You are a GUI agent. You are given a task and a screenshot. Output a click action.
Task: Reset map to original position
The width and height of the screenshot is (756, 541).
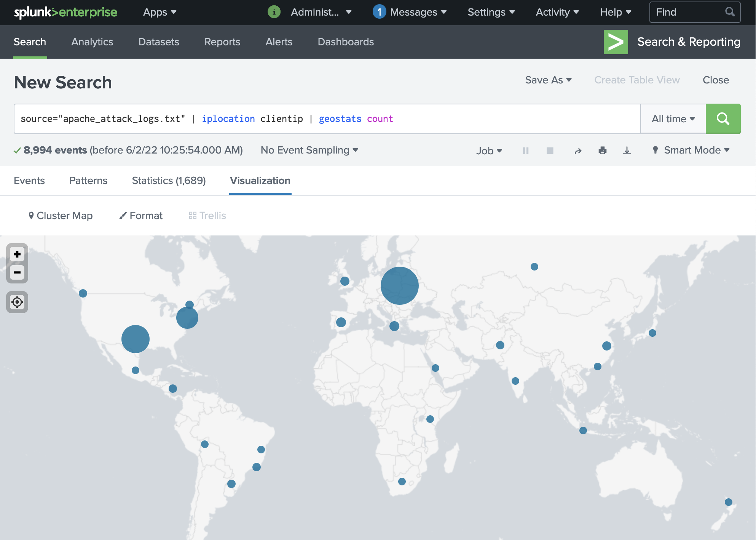[17, 302]
